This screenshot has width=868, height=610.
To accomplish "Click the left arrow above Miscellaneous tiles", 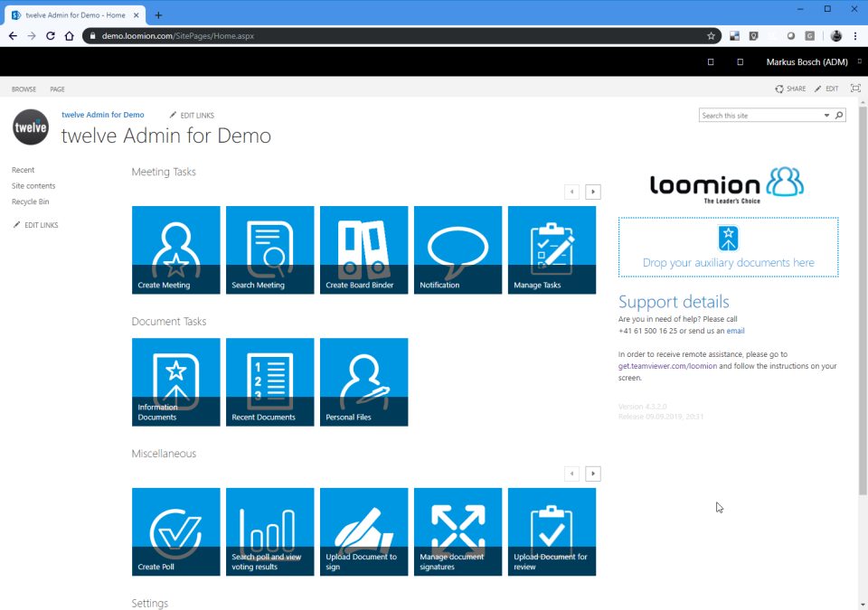I will (571, 473).
